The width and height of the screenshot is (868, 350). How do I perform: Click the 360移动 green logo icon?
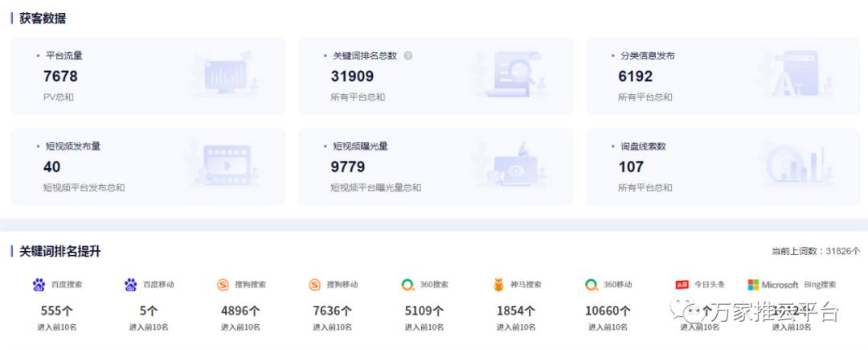(592, 285)
